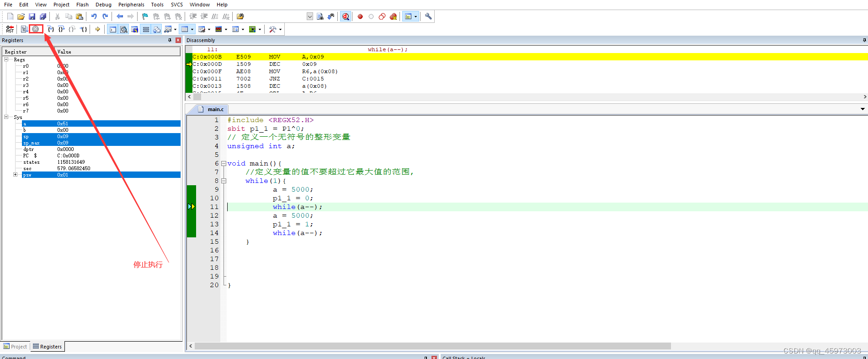Screen dimensions: 868x359
Task: Redo the last edit
Action: pos(105,16)
